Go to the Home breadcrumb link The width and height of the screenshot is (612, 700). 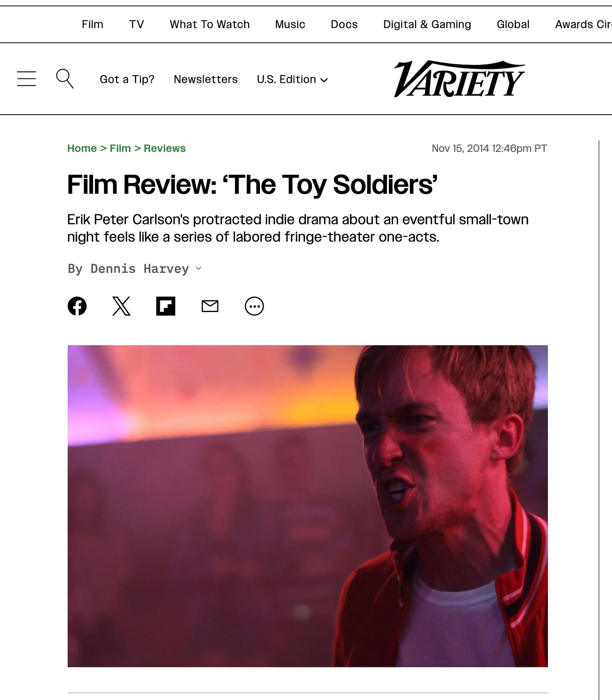coord(82,148)
